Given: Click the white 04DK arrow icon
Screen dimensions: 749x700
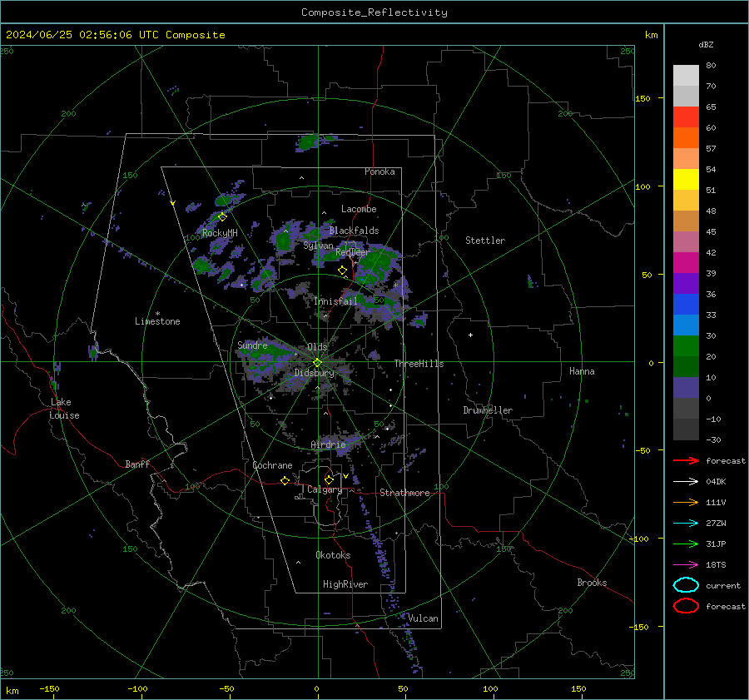Looking at the screenshot, I should coord(686,482).
